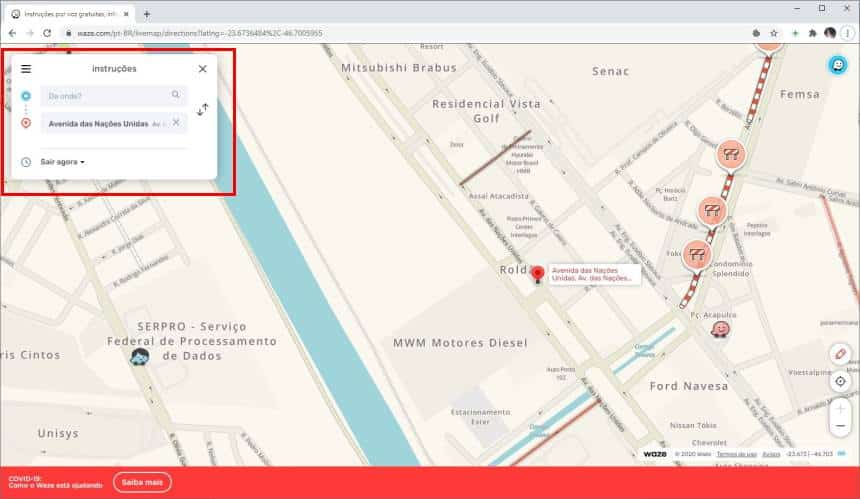Image resolution: width=860 pixels, height=499 pixels.
Task: Open the Avenida das Nações Unidas map tooltip
Action: coord(594,274)
